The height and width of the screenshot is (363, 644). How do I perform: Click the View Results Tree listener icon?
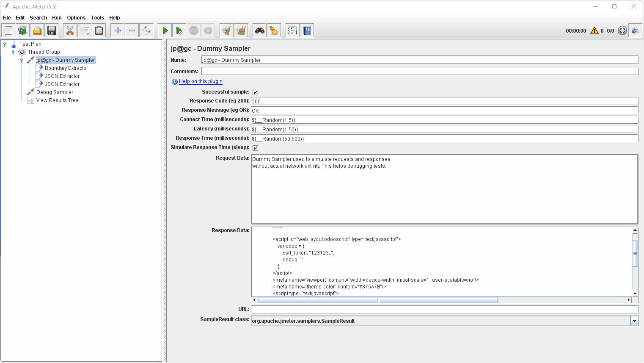click(30, 100)
